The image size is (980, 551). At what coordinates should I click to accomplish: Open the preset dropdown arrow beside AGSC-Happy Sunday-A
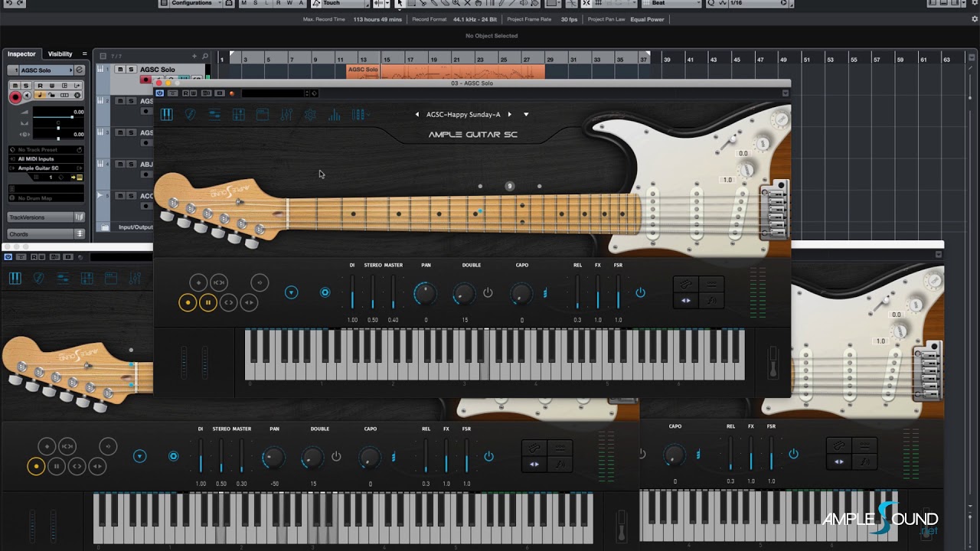526,115
